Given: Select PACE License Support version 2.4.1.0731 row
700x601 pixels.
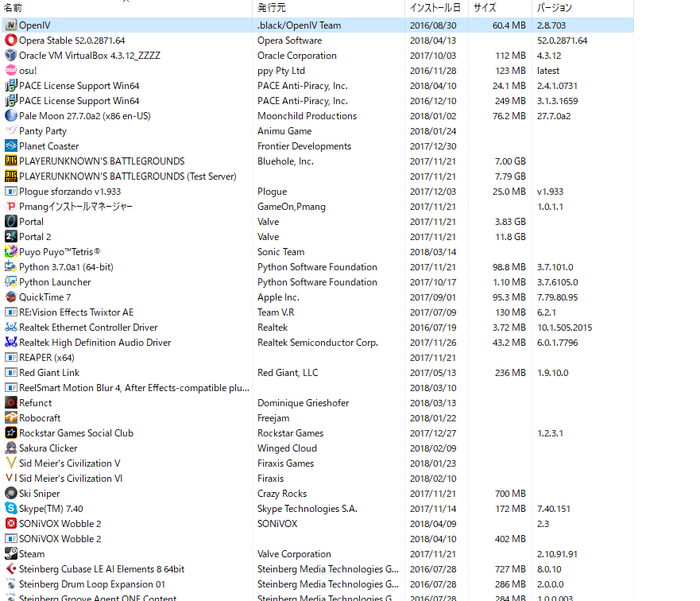Looking at the screenshot, I should [318, 86].
